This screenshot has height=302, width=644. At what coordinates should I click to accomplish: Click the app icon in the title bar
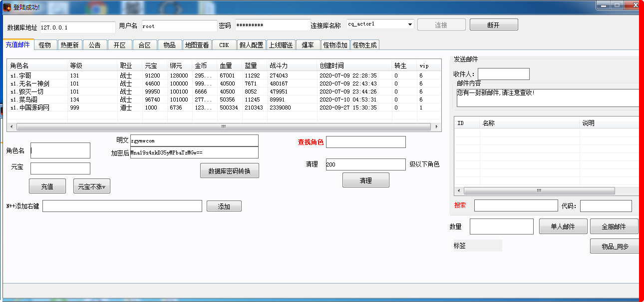pos(7,7)
